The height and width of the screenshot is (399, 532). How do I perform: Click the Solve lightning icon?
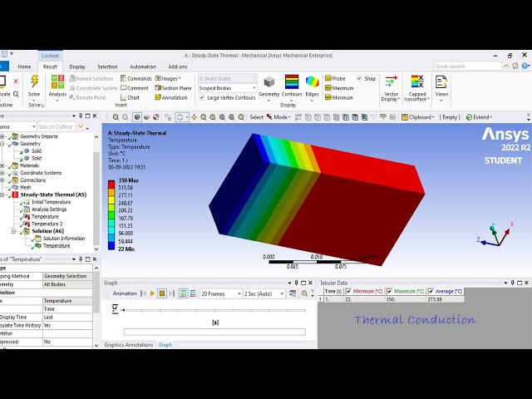[34, 82]
